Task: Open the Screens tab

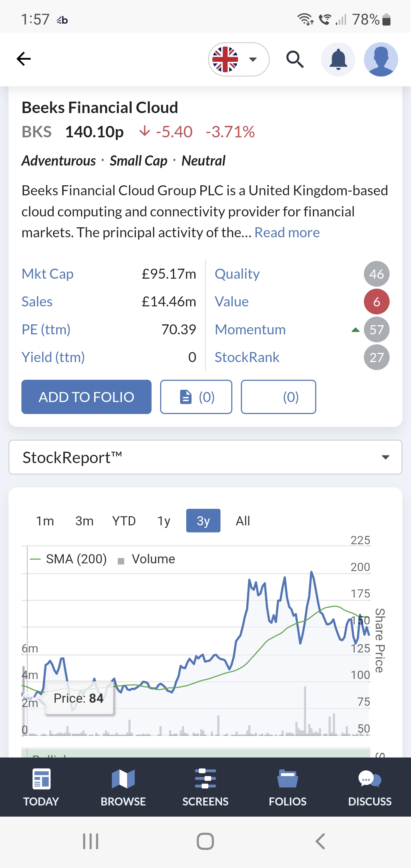Action: [205, 787]
